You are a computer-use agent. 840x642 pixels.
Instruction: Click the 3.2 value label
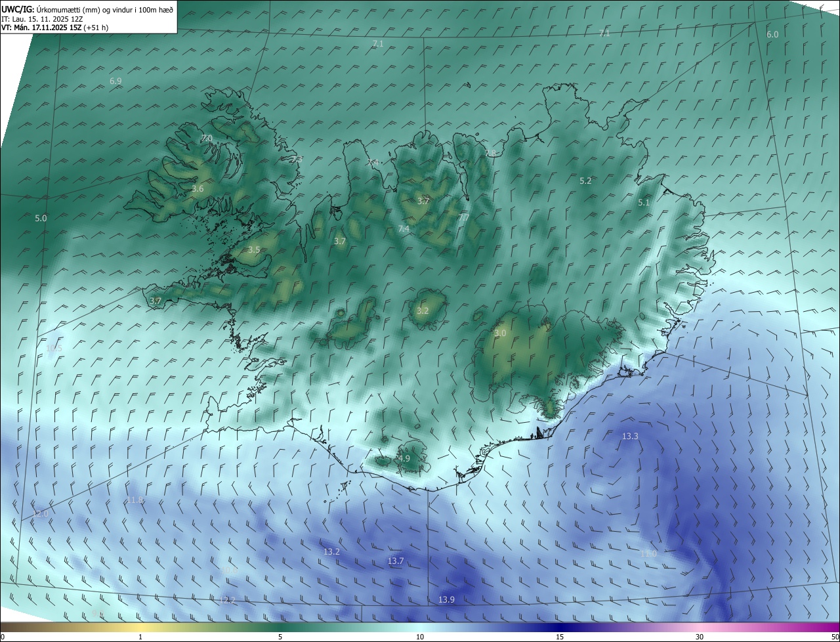(x=423, y=311)
